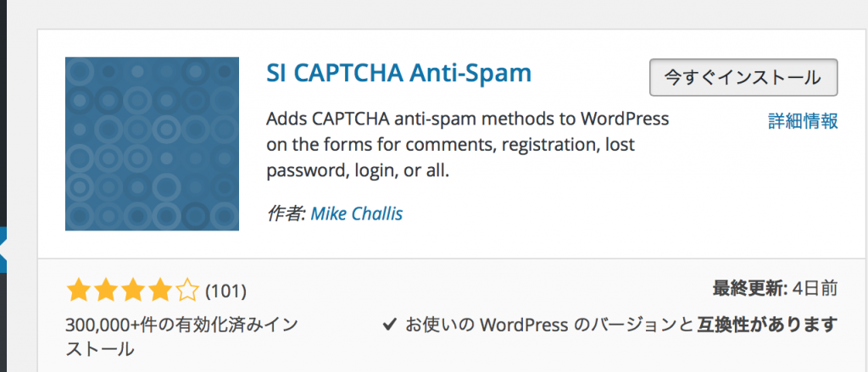Click the empty fifth rating star
This screenshot has height=372, width=868.
click(186, 292)
